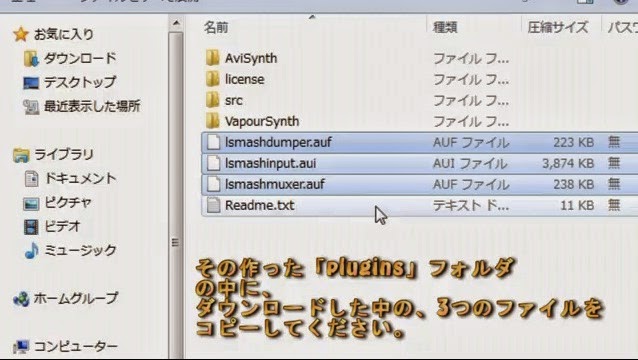Open the src folder icon
The height and width of the screenshot is (360, 638).
[212, 100]
